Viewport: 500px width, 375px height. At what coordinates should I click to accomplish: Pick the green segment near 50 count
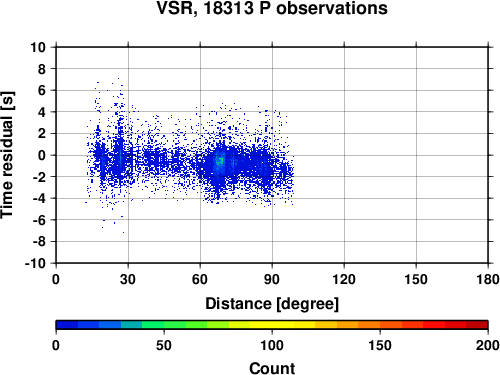[164, 325]
